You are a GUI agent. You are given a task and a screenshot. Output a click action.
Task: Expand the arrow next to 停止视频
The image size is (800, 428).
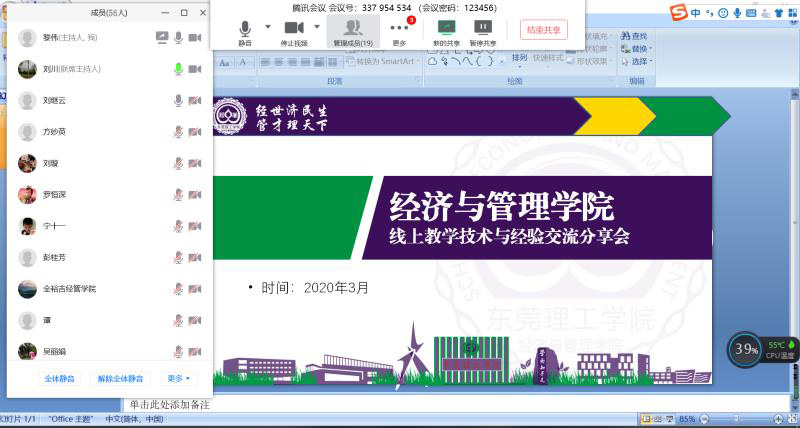coord(320,27)
